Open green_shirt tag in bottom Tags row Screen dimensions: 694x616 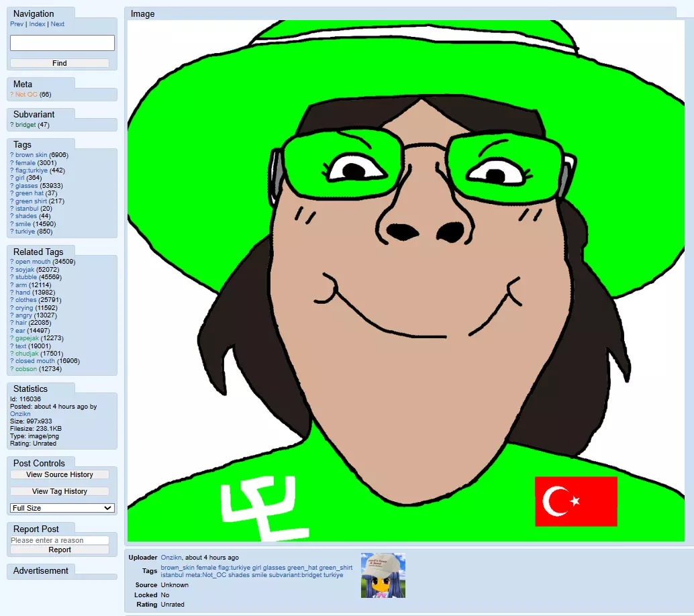click(336, 568)
